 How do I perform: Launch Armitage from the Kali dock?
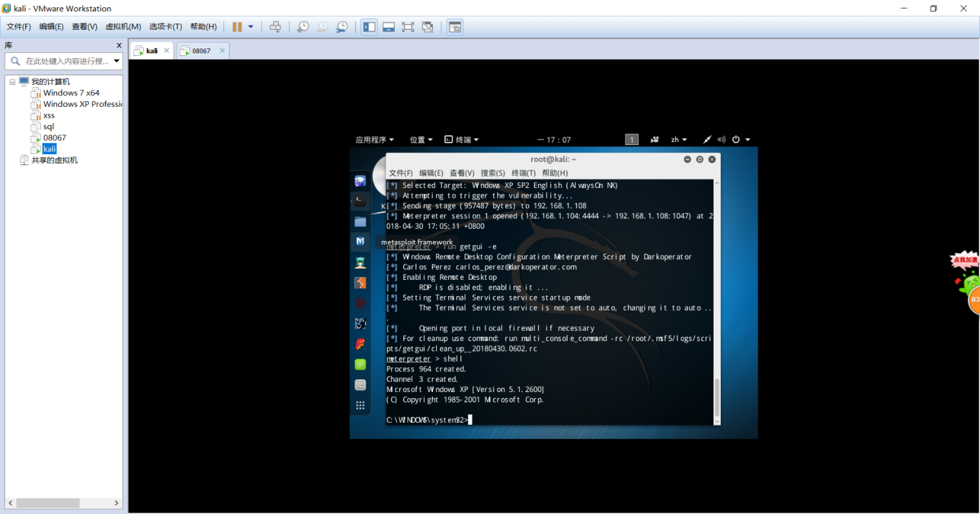pos(360,262)
